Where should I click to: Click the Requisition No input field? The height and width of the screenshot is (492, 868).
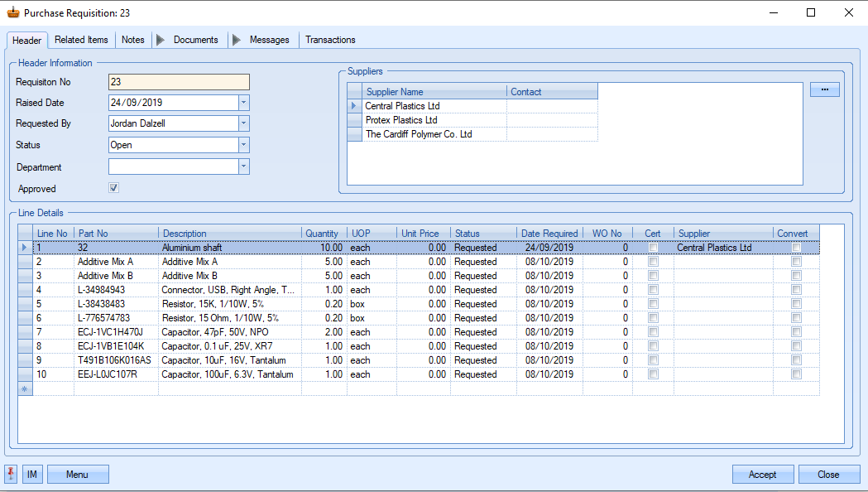(x=179, y=82)
